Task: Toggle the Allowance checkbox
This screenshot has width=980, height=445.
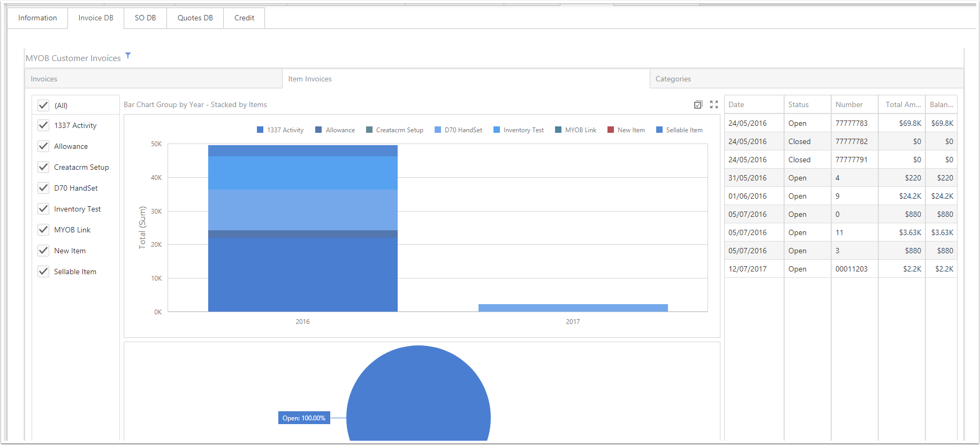Action: [x=43, y=146]
